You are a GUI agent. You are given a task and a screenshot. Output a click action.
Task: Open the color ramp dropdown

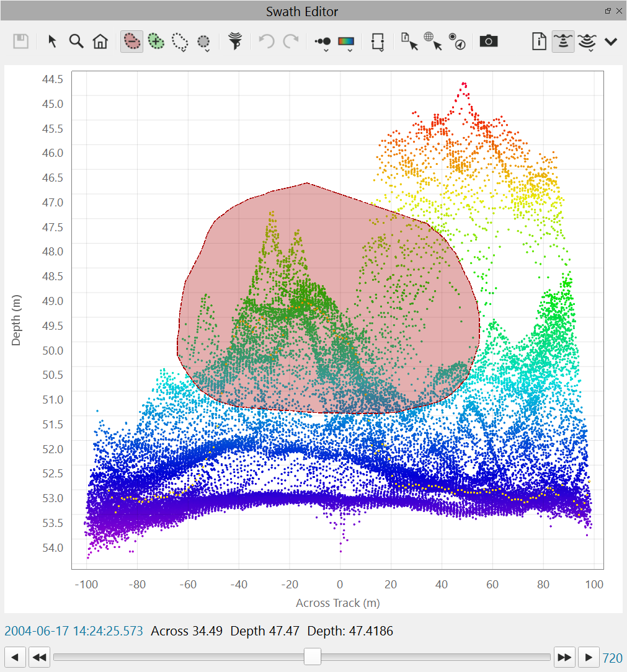[346, 42]
